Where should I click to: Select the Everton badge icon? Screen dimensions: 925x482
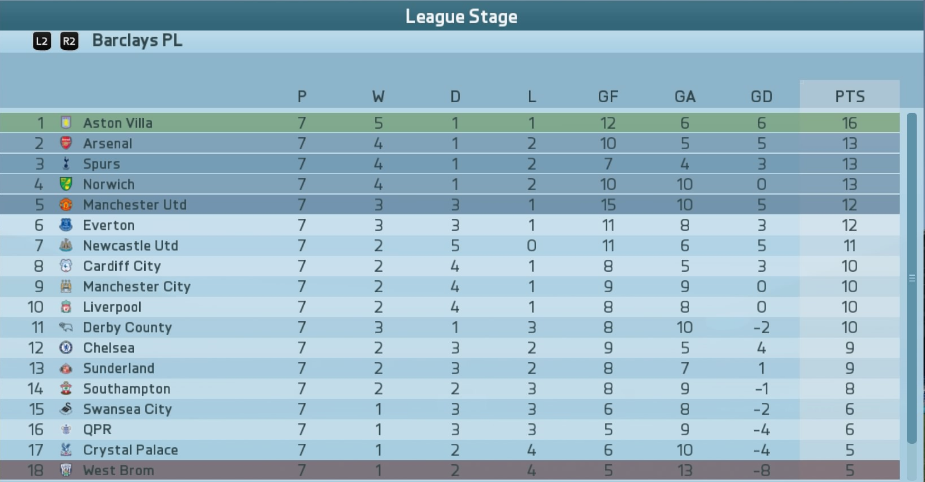click(x=66, y=225)
